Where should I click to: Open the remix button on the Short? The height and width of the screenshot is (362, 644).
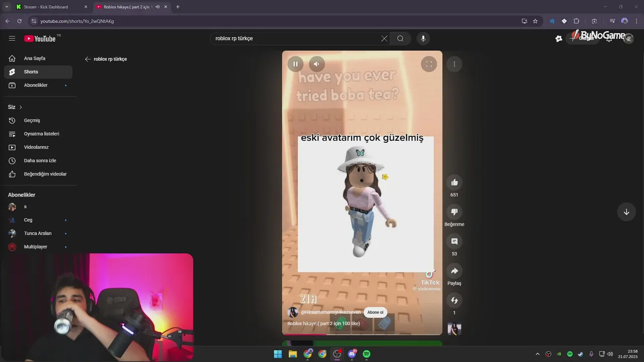[454, 301]
